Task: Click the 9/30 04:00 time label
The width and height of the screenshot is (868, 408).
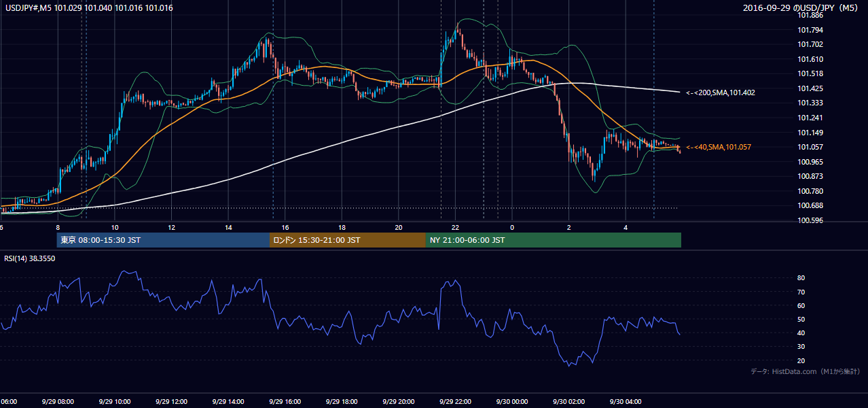Action: click(625, 402)
